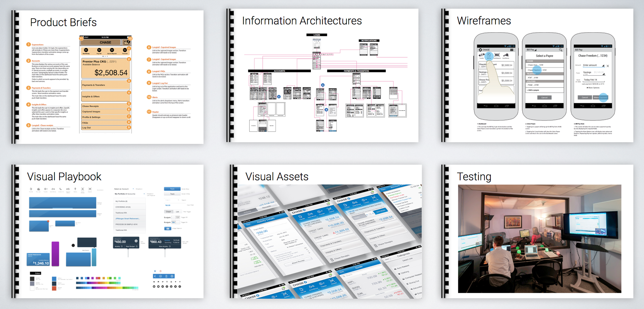Click the search magnifier in Bill Pay wireframe
Screen dimensions: 644x309
pos(560,50)
